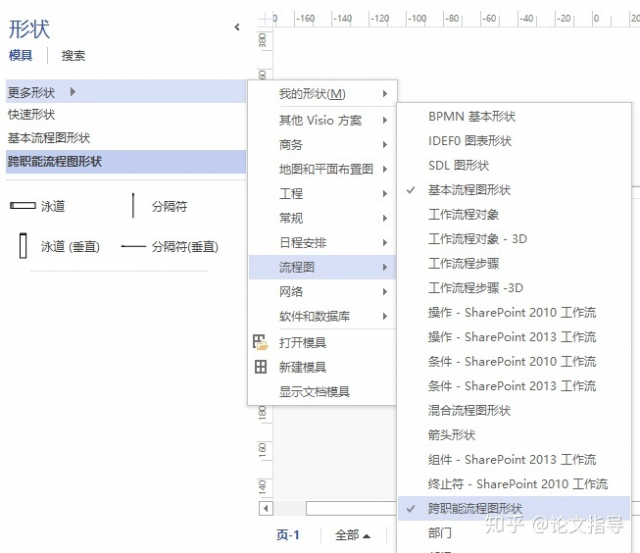
Task: Collapse the Shapes panel with the arrow
Action: [237, 27]
